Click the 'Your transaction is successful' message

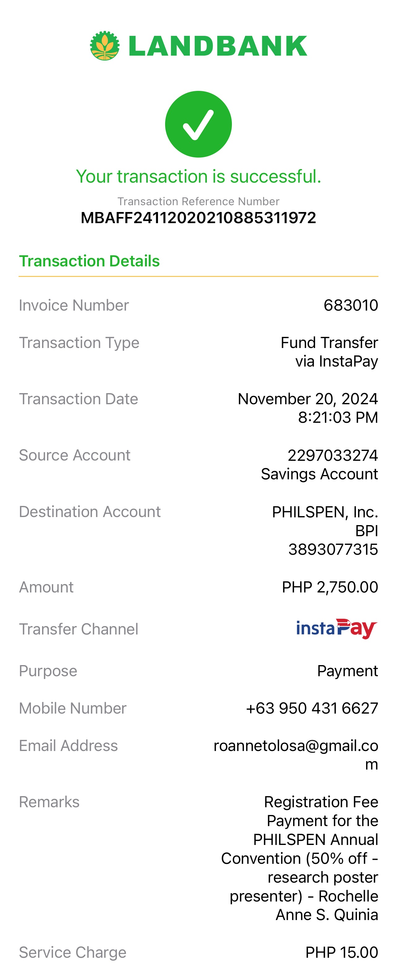click(x=198, y=176)
